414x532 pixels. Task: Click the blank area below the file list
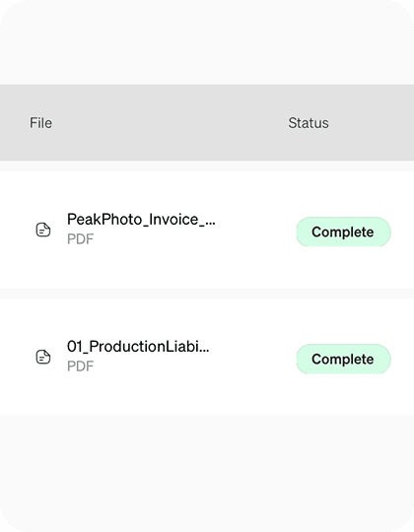click(x=207, y=473)
